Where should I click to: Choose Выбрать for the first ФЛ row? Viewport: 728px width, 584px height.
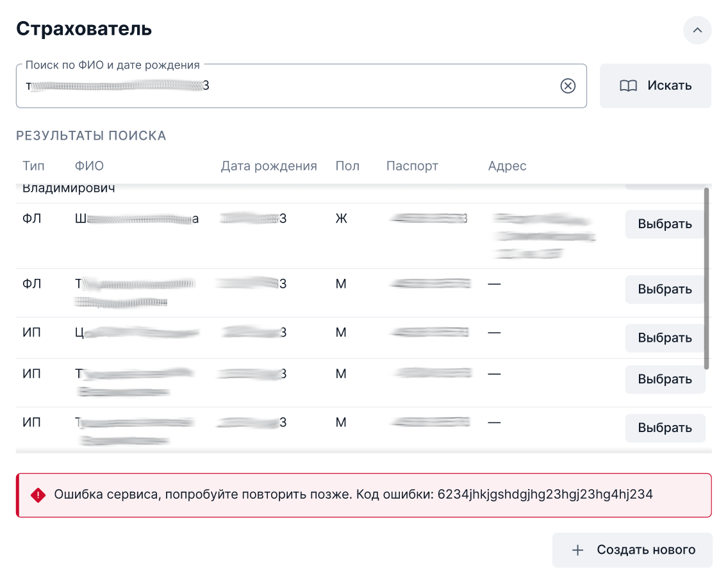click(x=665, y=224)
